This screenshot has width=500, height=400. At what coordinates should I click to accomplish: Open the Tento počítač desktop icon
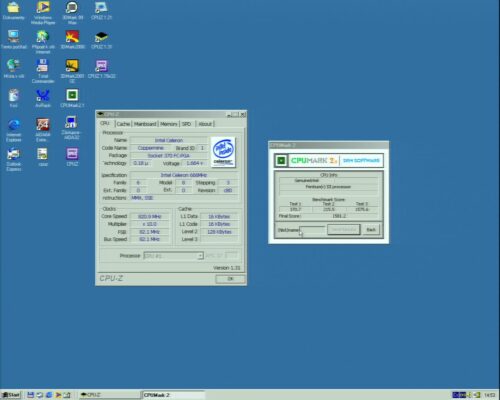tap(13, 40)
